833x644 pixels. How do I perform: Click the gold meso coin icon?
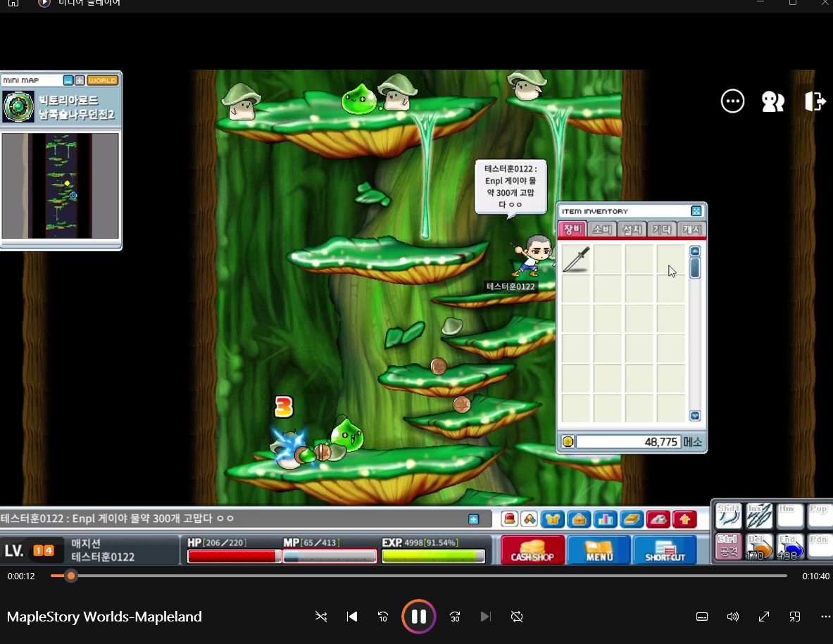tap(568, 442)
